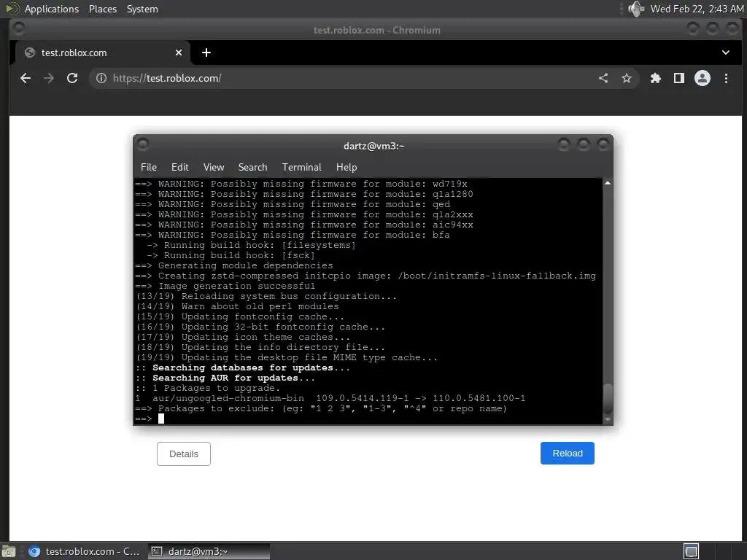Open the terminal Edit menu
The height and width of the screenshot is (560, 747).
pyautogui.click(x=179, y=167)
